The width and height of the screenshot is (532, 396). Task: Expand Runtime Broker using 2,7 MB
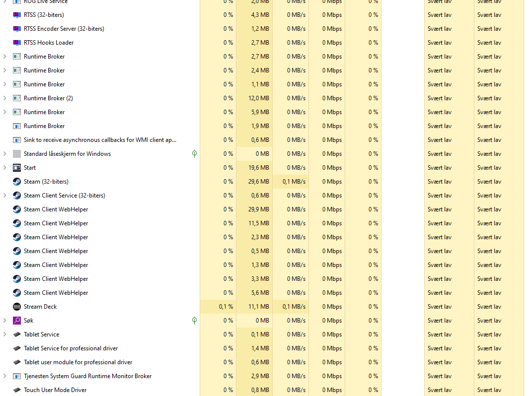[x=5, y=57]
